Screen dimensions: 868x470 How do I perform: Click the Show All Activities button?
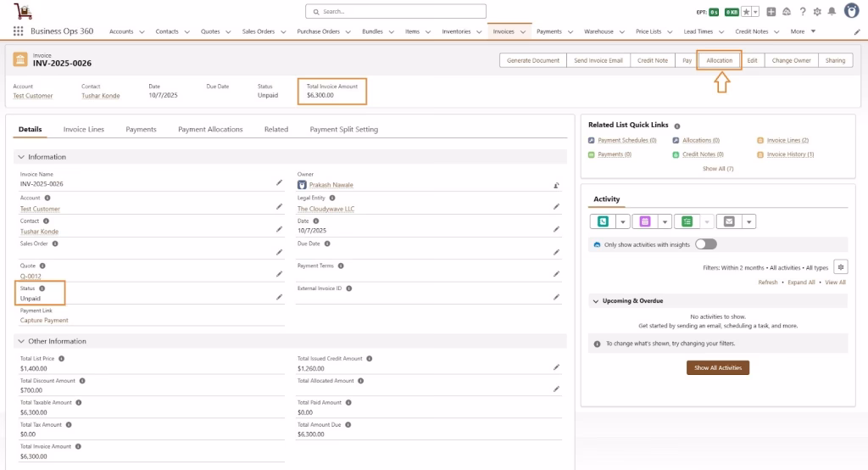(x=717, y=368)
